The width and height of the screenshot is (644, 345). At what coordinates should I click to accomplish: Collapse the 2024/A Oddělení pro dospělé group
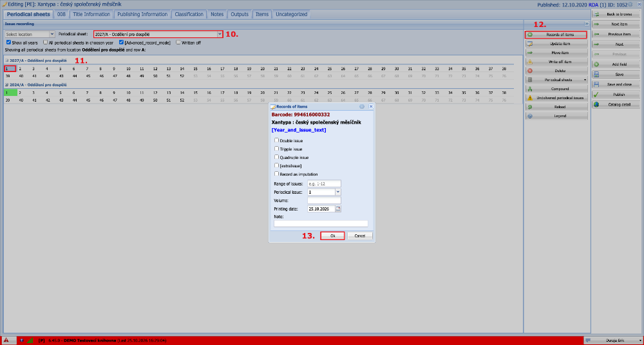click(x=6, y=84)
